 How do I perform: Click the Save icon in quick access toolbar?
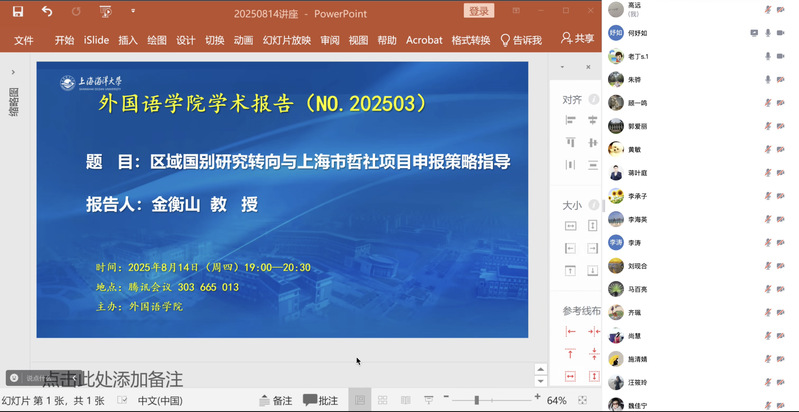click(x=18, y=11)
